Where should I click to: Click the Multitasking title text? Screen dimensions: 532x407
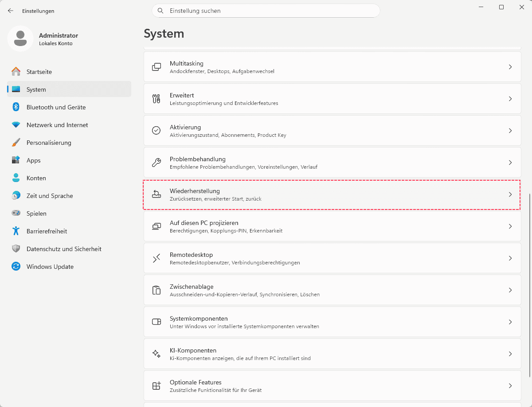click(187, 63)
